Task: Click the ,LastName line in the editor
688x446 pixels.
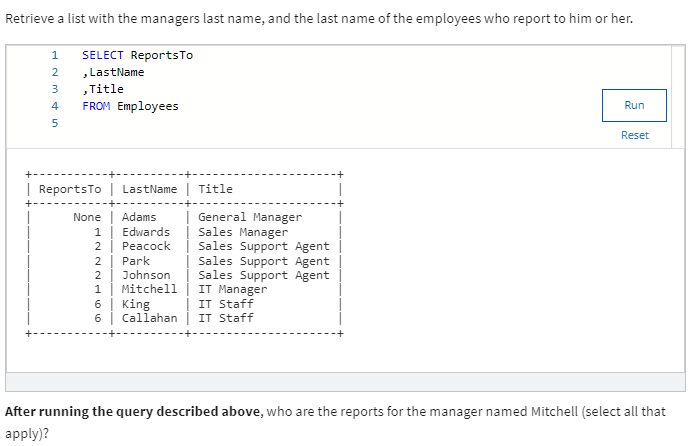Action: click(x=113, y=72)
